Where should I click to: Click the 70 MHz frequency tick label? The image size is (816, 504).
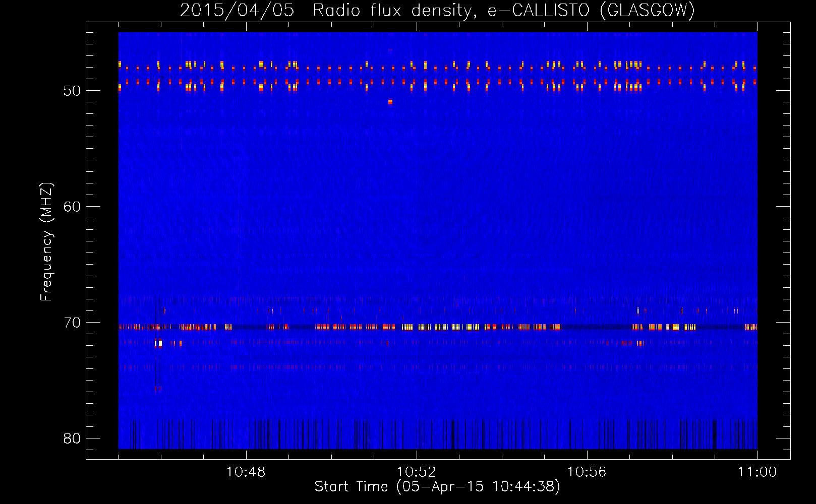click(72, 323)
